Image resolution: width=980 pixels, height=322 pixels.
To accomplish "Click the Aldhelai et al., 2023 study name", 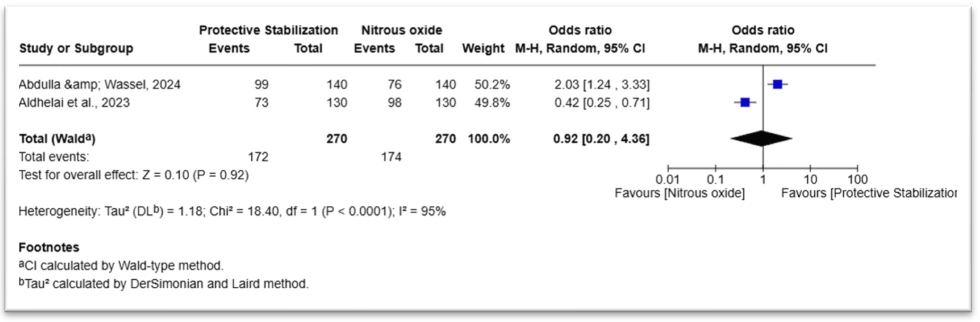I will point(74,102).
